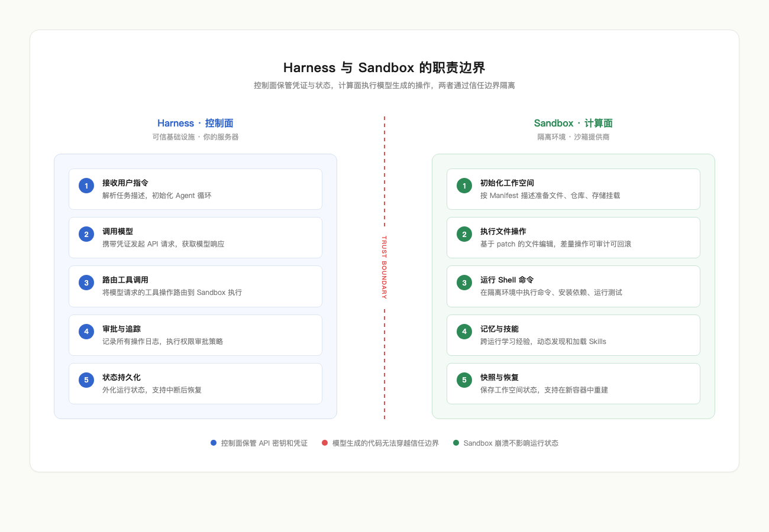
Task: Click the subtitle starting with 控制面保管凭证与状态
Action: [x=384, y=86]
